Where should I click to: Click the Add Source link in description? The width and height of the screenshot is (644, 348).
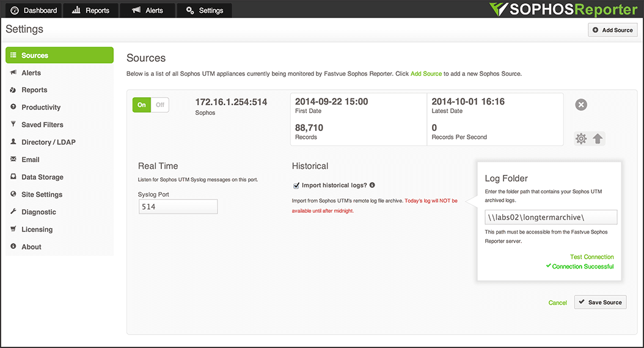pyautogui.click(x=426, y=73)
